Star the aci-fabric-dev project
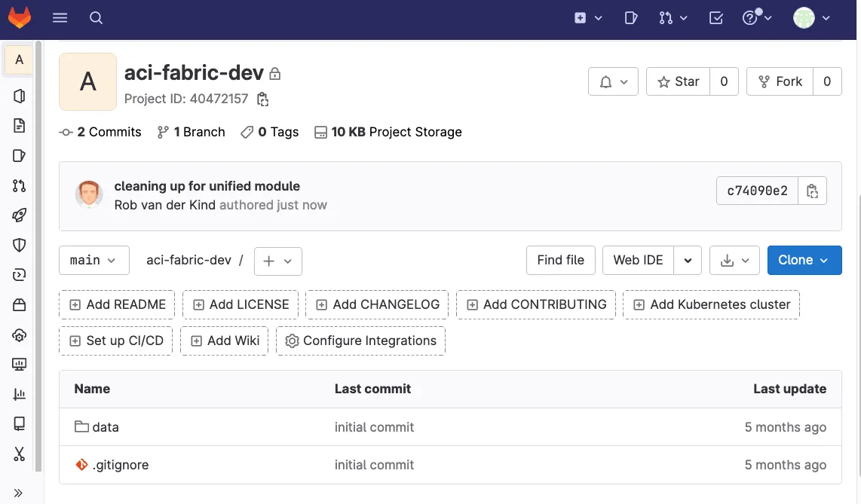Image resolution: width=861 pixels, height=504 pixels. (679, 81)
